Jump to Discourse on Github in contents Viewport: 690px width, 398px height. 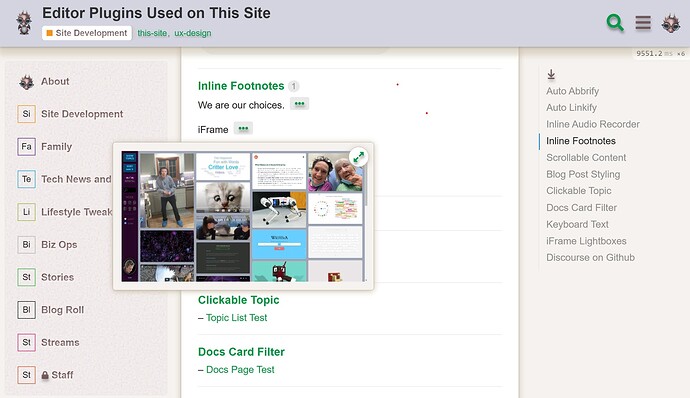[x=590, y=258]
